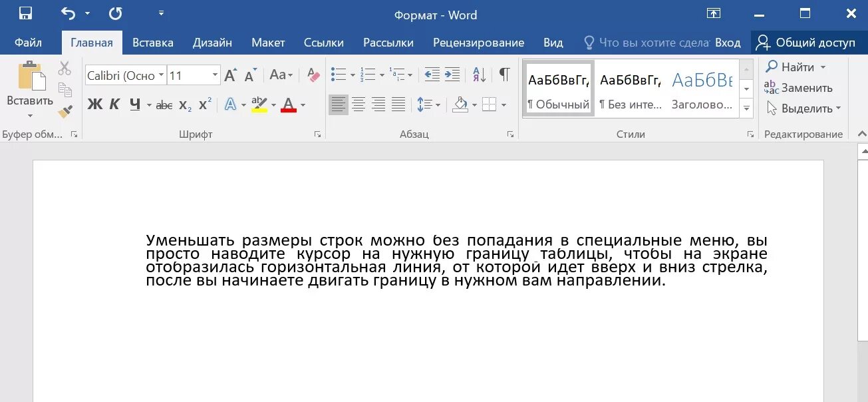Apply the Обычный style
The width and height of the screenshot is (868, 402).
559,88
